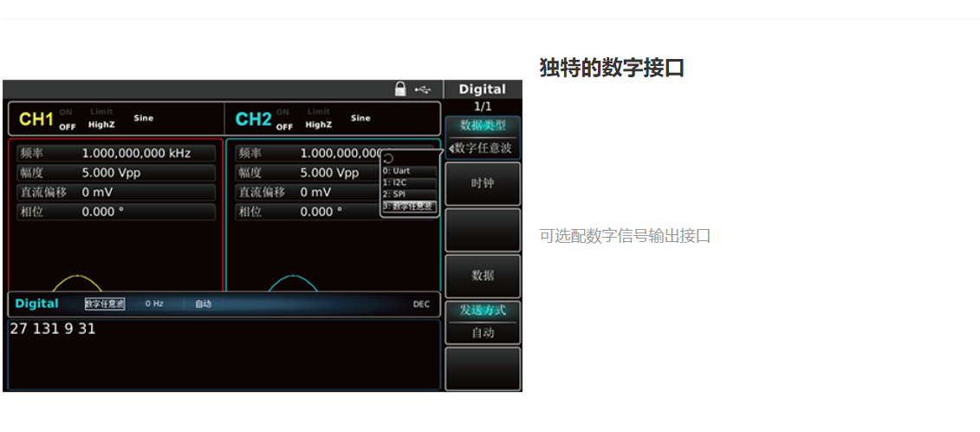Viewport: 980px width, 432px height.
Task: Click the refresh arrow icon in popup list
Action: [x=388, y=159]
